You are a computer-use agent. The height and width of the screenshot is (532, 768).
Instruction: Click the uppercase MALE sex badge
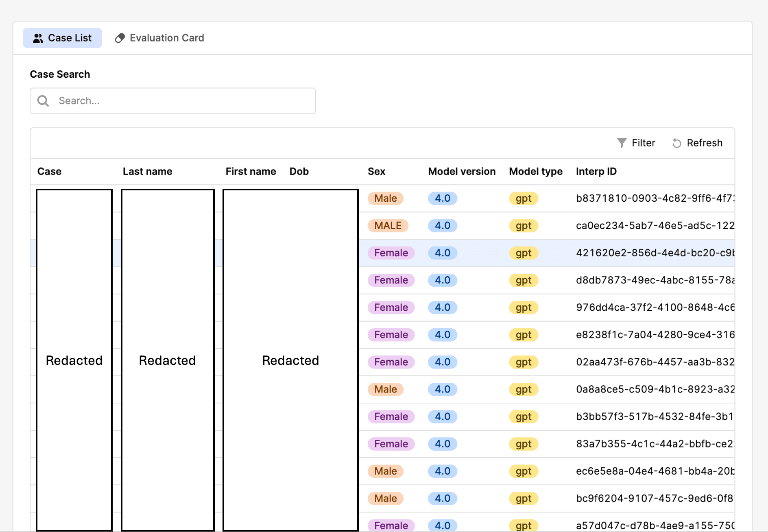[x=388, y=226]
